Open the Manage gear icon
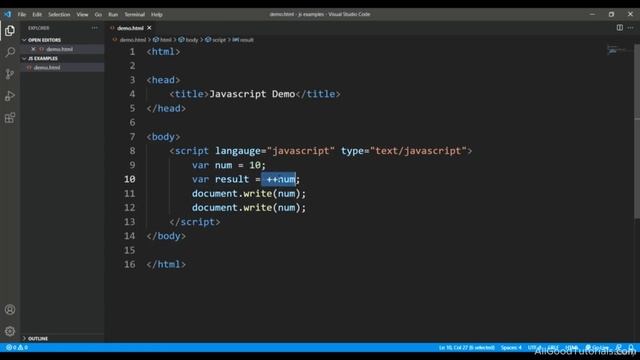This screenshot has height=360, width=640. pyautogui.click(x=10, y=331)
